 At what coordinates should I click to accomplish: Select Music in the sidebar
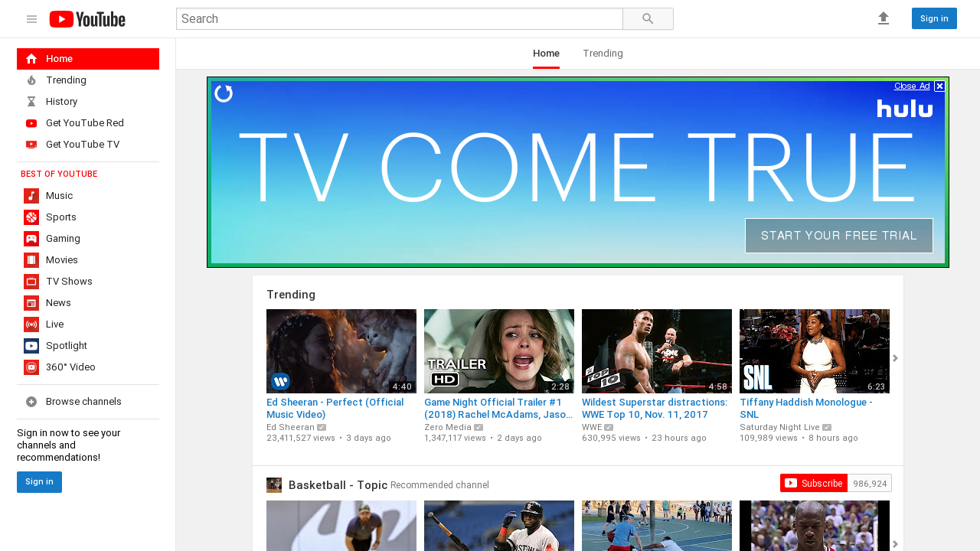88,196
